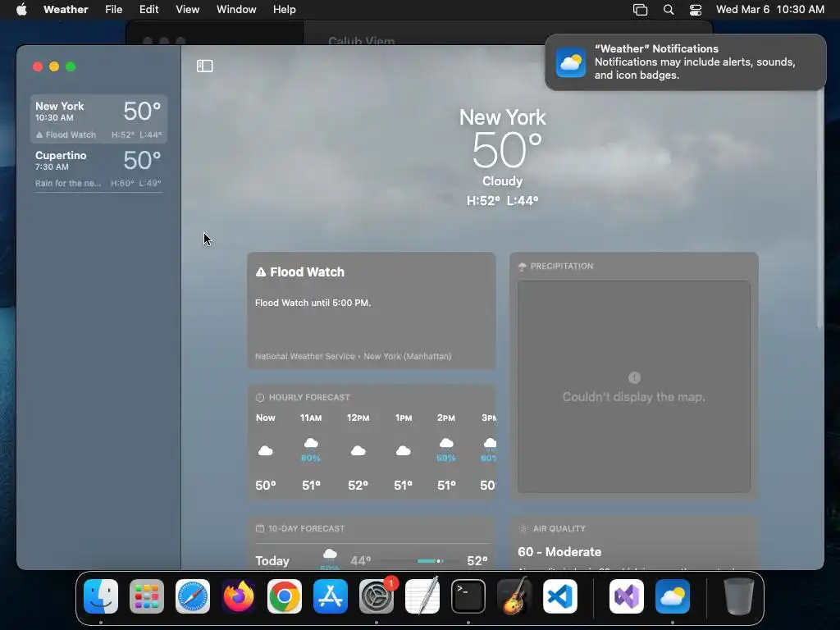Viewport: 840px width, 630px height.
Task: Click the 11AM rain cloud icon
Action: pos(311,444)
